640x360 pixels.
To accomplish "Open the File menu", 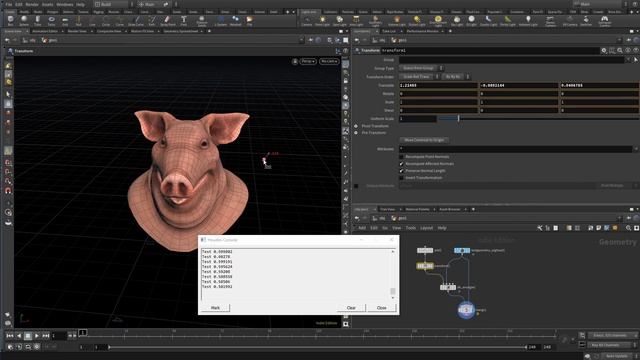I will 8,4.
